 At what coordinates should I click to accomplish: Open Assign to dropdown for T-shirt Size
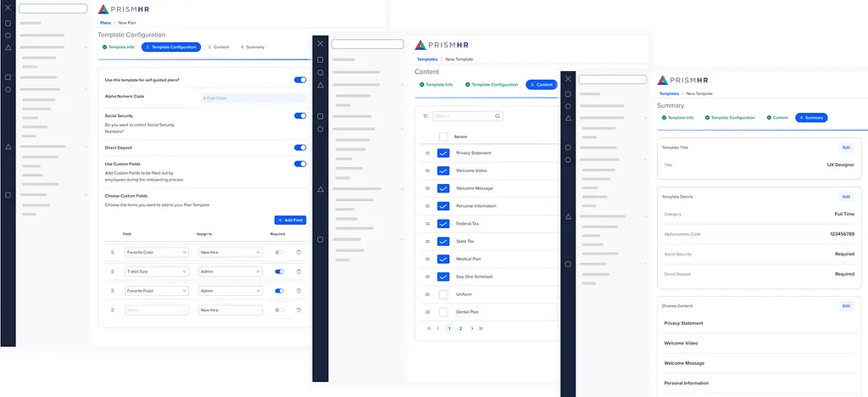coord(231,271)
